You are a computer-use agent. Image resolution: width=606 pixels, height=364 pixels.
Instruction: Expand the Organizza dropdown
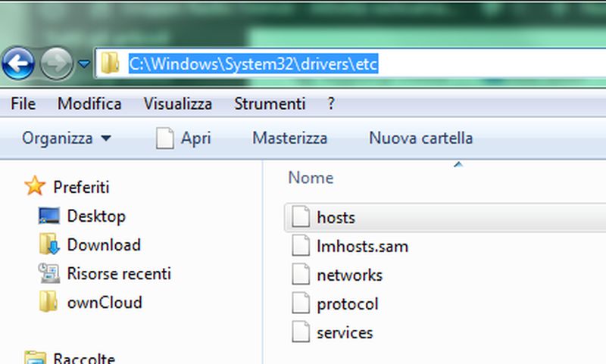coord(67,138)
